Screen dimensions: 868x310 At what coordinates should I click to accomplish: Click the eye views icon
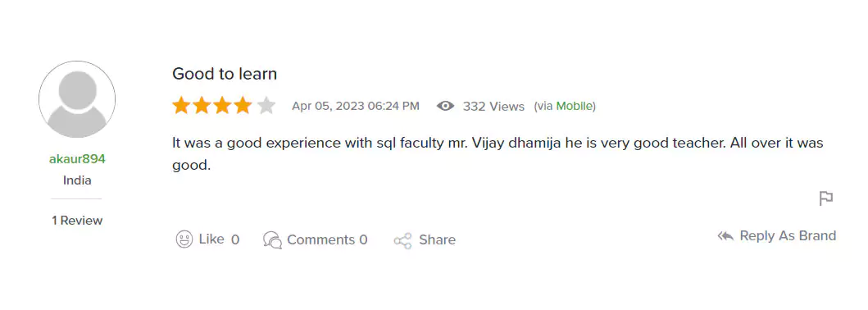(446, 106)
